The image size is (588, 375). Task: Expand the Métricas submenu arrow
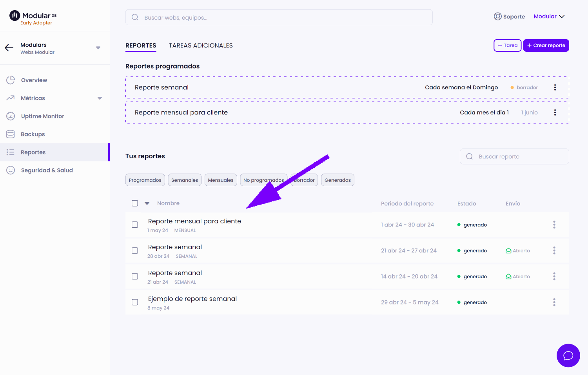pyautogui.click(x=100, y=98)
